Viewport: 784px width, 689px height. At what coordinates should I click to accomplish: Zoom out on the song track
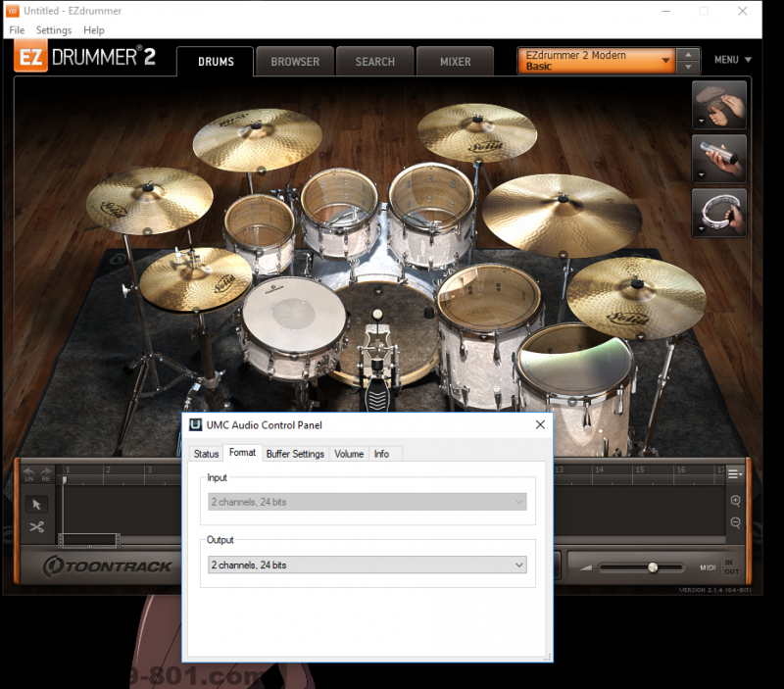pyautogui.click(x=736, y=522)
